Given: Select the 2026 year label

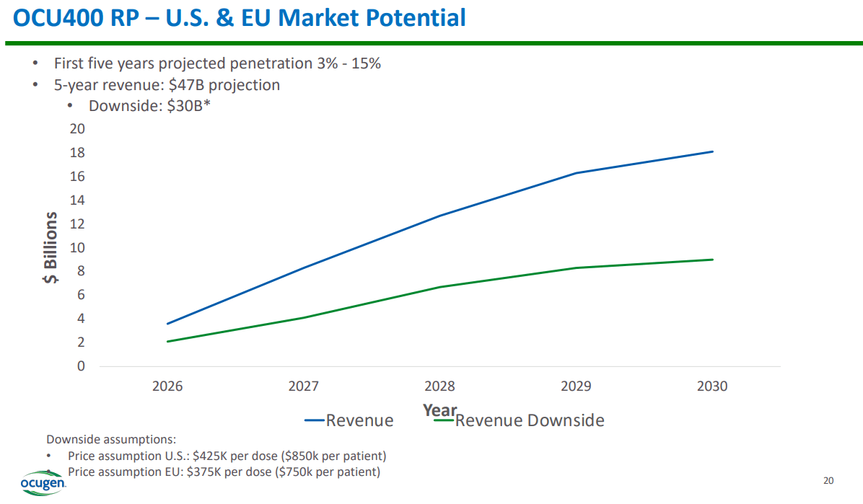Looking at the screenshot, I should [x=167, y=386].
